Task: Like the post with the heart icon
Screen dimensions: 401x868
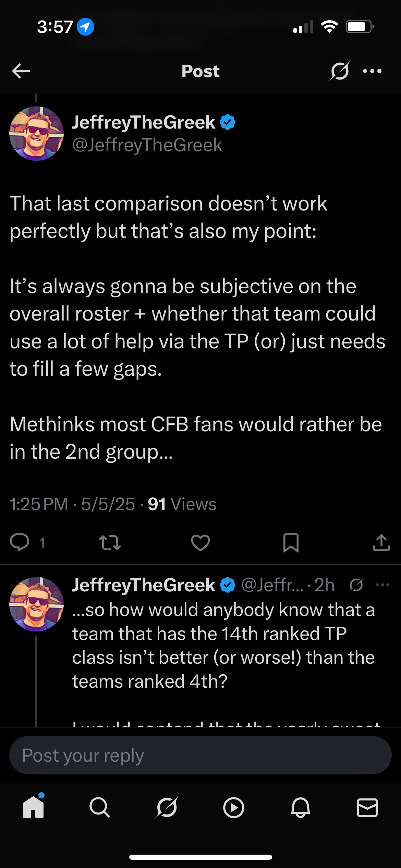Action: 200,543
